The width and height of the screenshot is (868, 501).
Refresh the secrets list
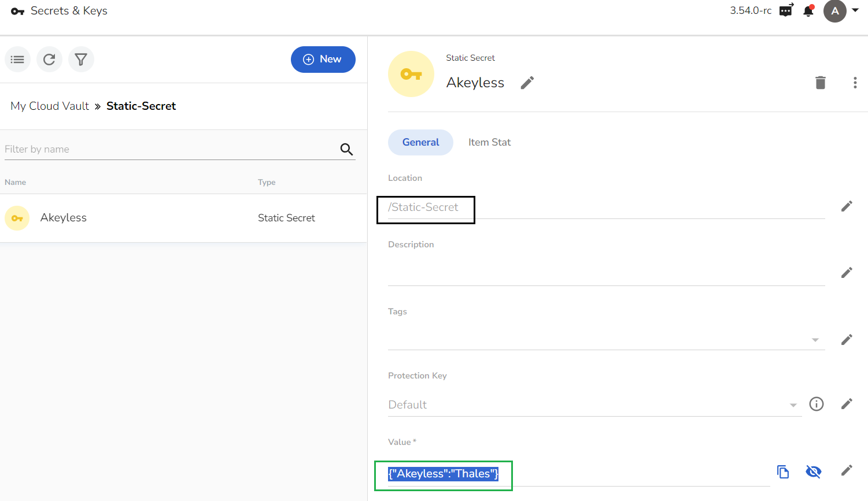[49, 59]
